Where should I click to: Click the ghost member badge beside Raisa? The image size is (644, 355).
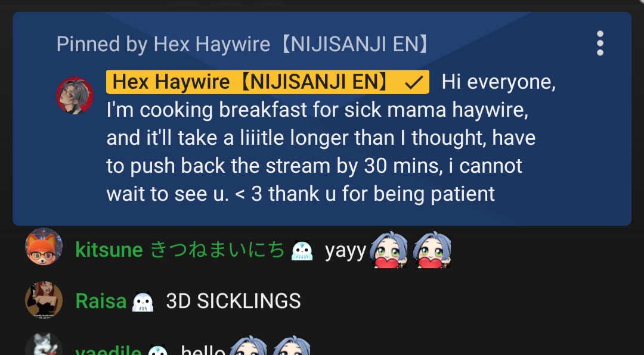coord(143,301)
